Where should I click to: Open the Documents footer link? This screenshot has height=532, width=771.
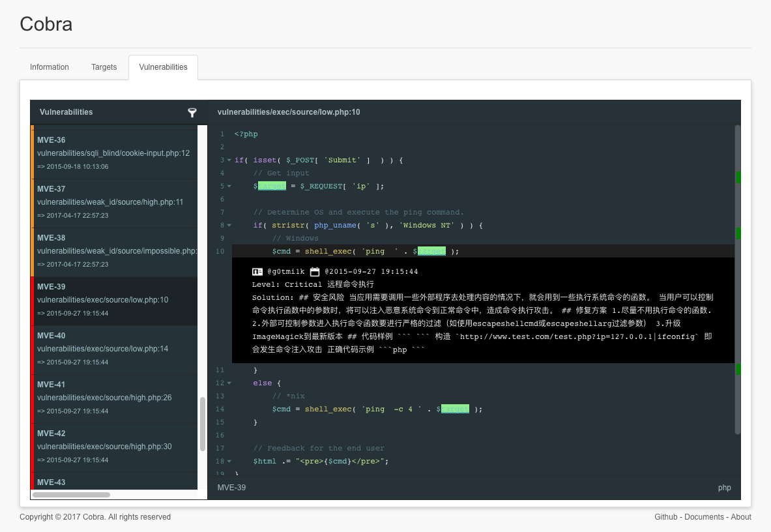coord(704,517)
